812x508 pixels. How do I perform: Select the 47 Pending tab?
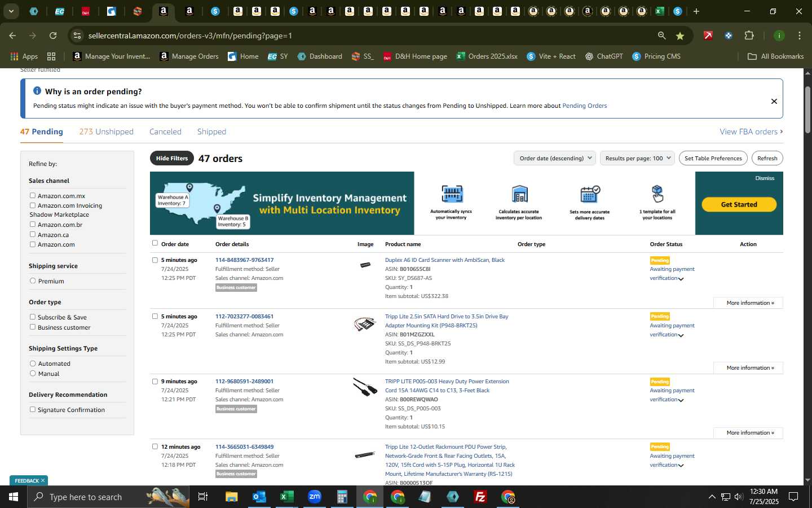point(42,132)
